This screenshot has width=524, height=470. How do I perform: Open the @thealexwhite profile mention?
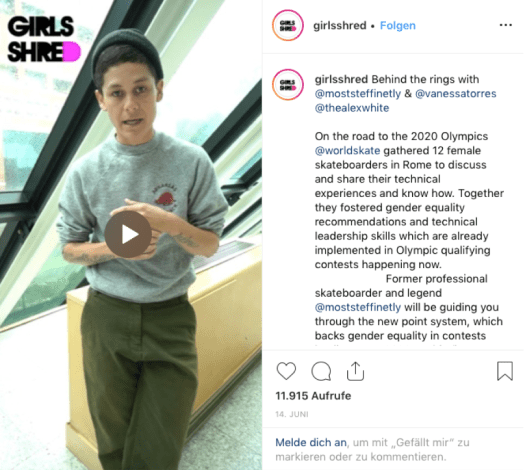click(352, 108)
